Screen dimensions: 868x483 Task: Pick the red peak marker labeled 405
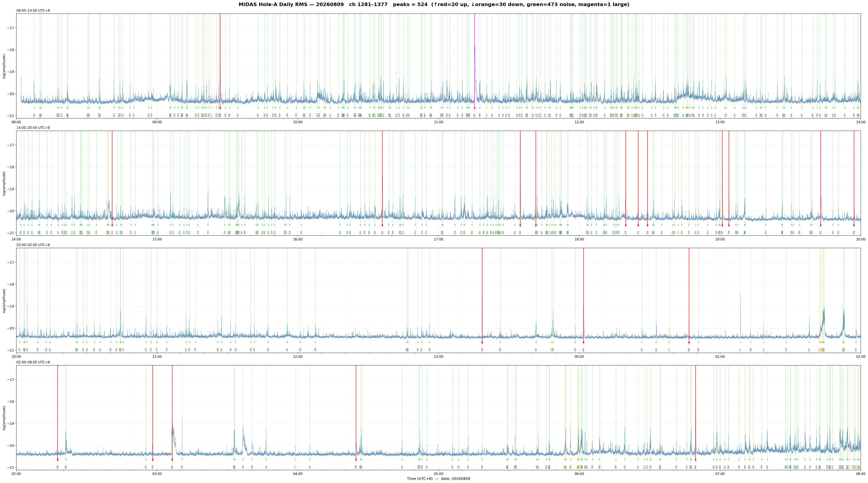pyautogui.click(x=689, y=342)
